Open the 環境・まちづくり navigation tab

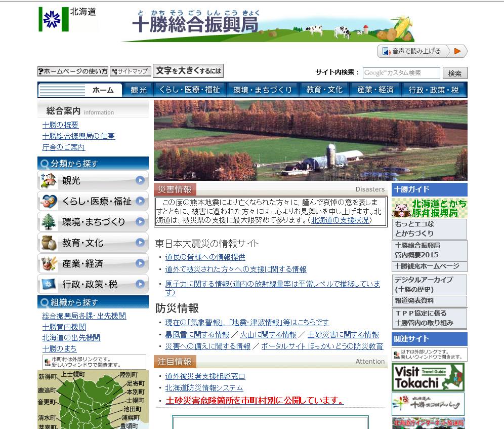[x=263, y=90]
